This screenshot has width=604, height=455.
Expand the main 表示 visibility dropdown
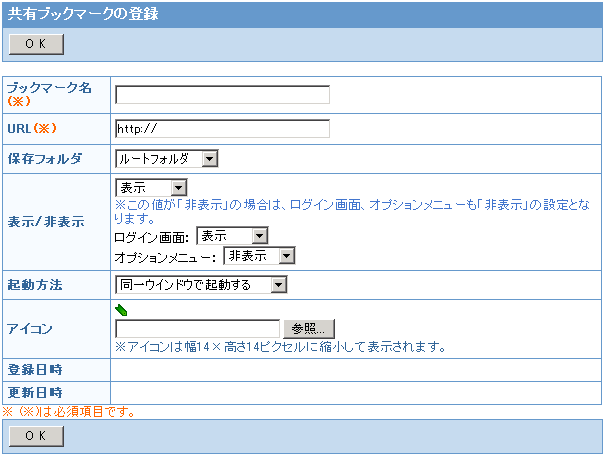click(x=152, y=188)
